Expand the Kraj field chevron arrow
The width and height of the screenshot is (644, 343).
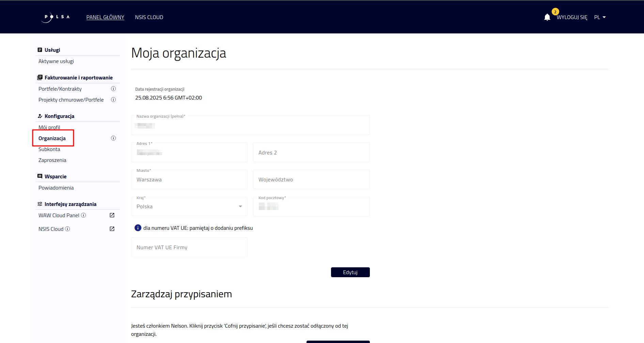[240, 206]
